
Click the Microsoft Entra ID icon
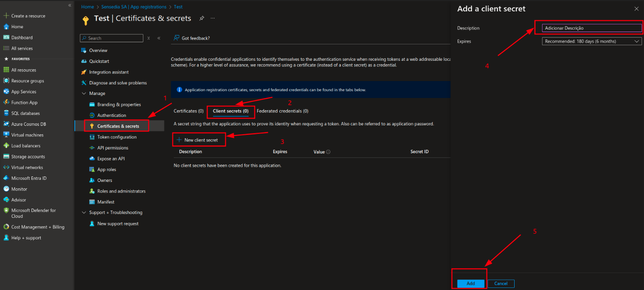(x=6, y=178)
